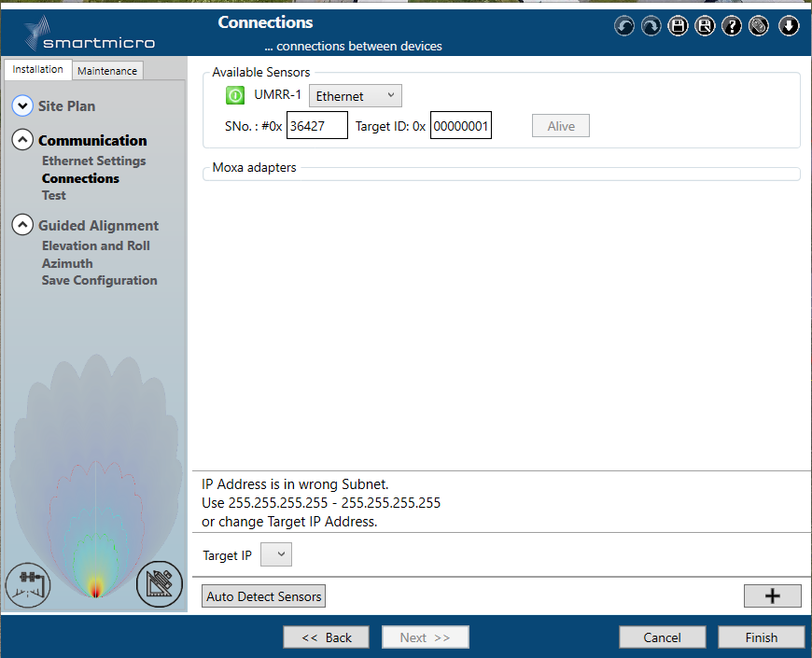Open Save Configuration step
Viewport: 812px width, 658px height.
(x=100, y=280)
